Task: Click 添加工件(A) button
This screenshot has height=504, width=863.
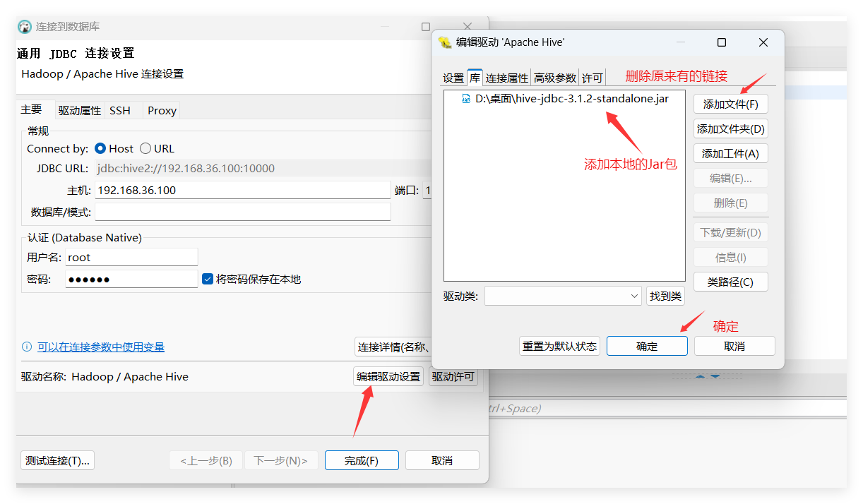Action: pos(731,153)
